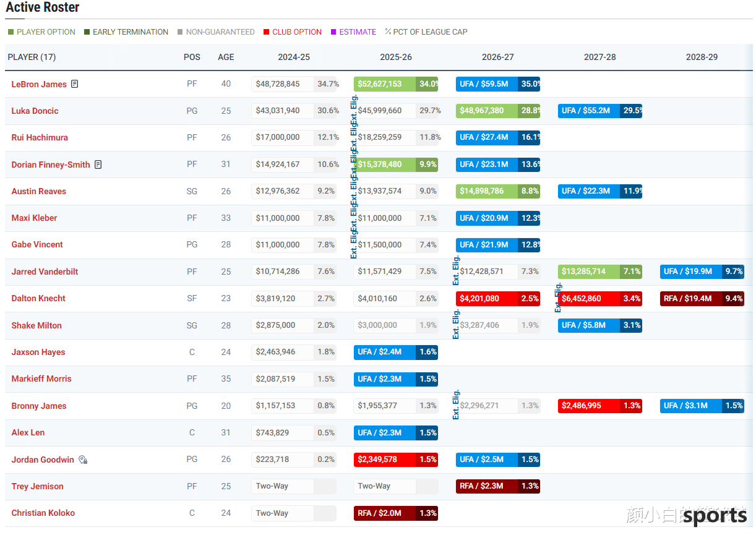Open Alex Len's player page
Viewport: 756px width, 535px height.
click(x=28, y=432)
